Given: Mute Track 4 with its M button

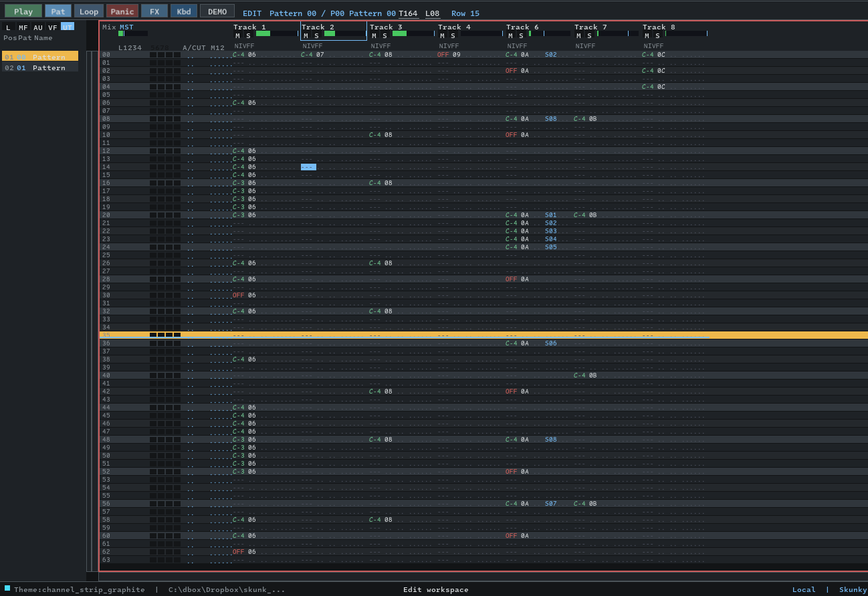Looking at the screenshot, I should 442,35.
